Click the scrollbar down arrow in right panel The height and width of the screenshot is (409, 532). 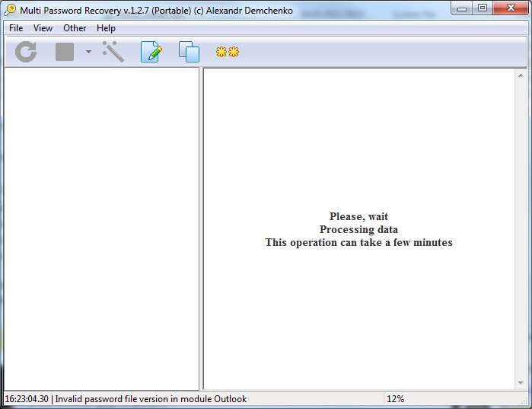pyautogui.click(x=522, y=383)
